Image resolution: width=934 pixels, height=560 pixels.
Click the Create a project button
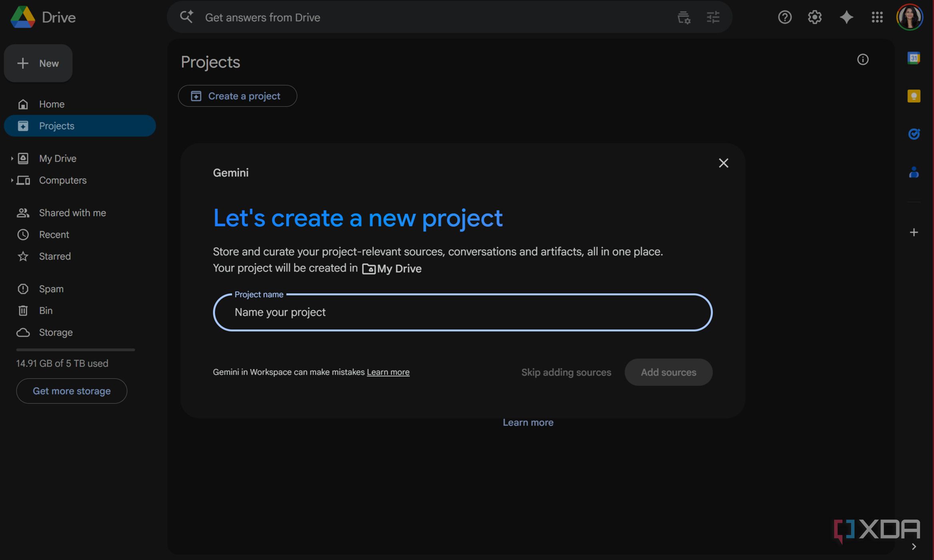237,96
